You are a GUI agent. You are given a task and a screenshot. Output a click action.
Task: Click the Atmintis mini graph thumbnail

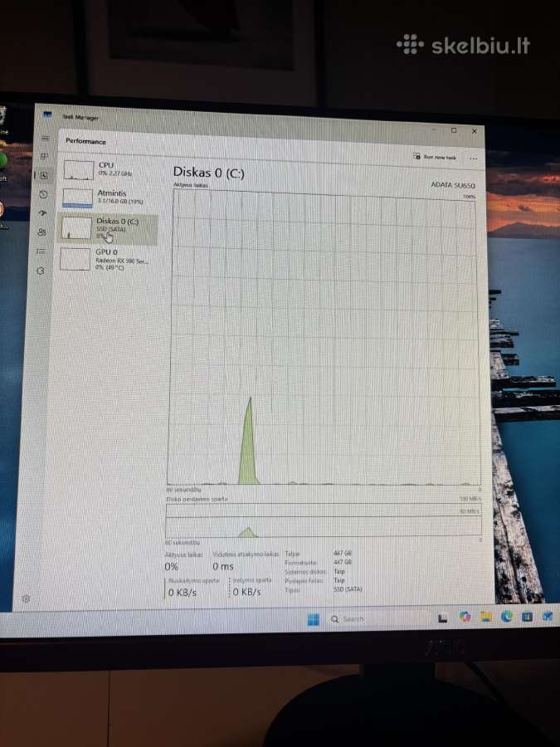point(77,198)
